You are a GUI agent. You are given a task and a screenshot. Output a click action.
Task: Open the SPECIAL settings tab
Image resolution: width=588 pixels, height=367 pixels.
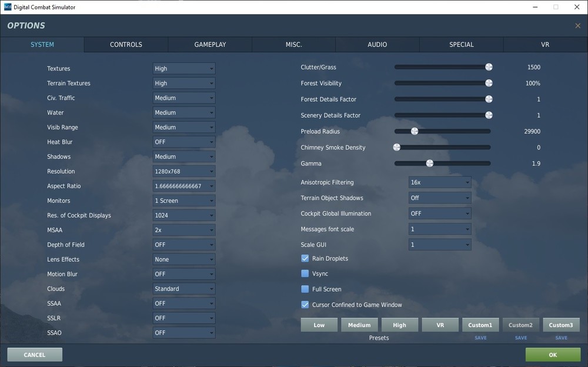(x=461, y=44)
